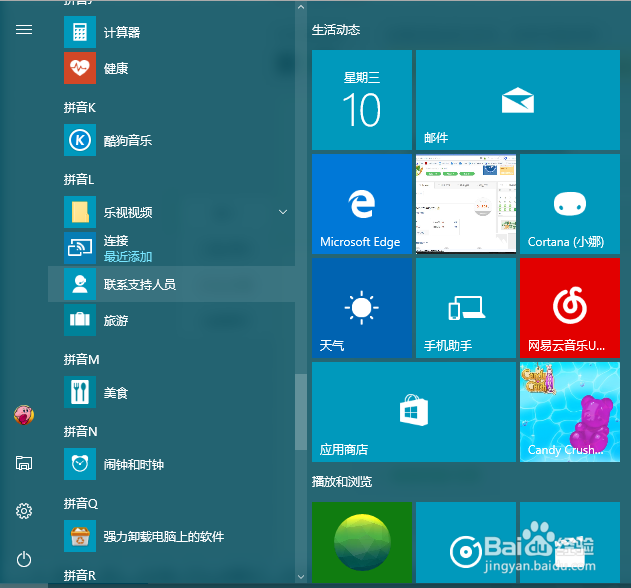631x588 pixels.
Task: Jump to letter index via 拼音K header
Action: click(x=80, y=107)
